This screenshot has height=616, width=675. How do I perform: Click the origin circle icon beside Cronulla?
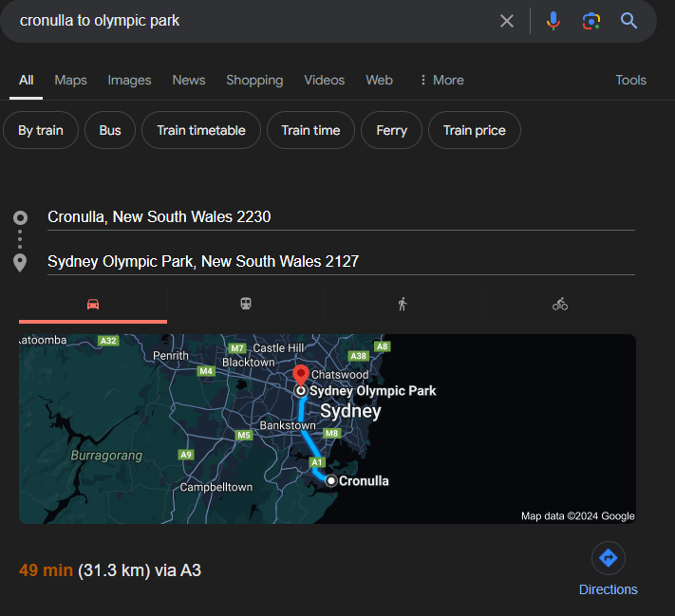point(20,217)
